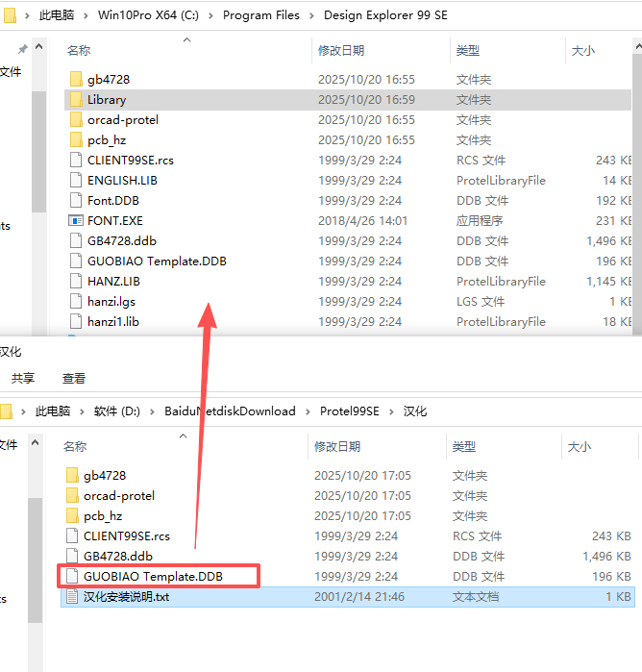Click the '2018/4/26 14:01' date cell
642x672 pixels.
(362, 221)
